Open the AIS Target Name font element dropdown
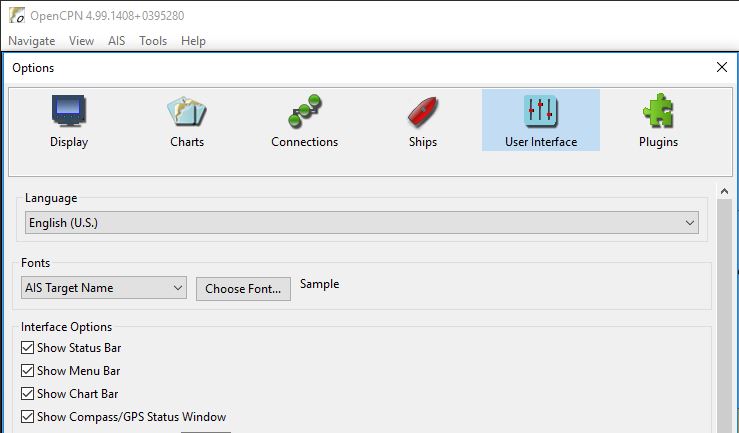This screenshot has width=739, height=433. 104,288
